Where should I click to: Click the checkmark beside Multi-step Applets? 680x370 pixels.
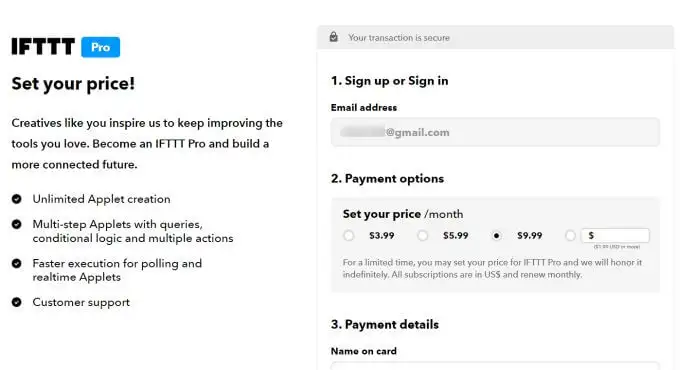[x=16, y=224]
